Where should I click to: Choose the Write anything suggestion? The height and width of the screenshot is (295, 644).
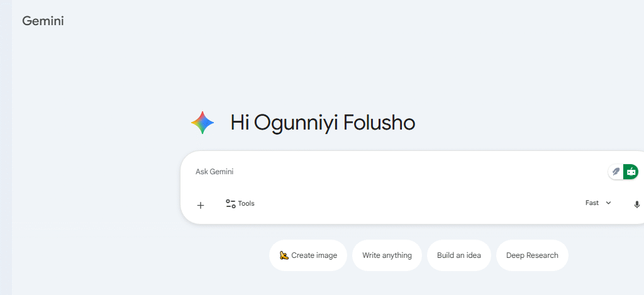[x=387, y=255]
